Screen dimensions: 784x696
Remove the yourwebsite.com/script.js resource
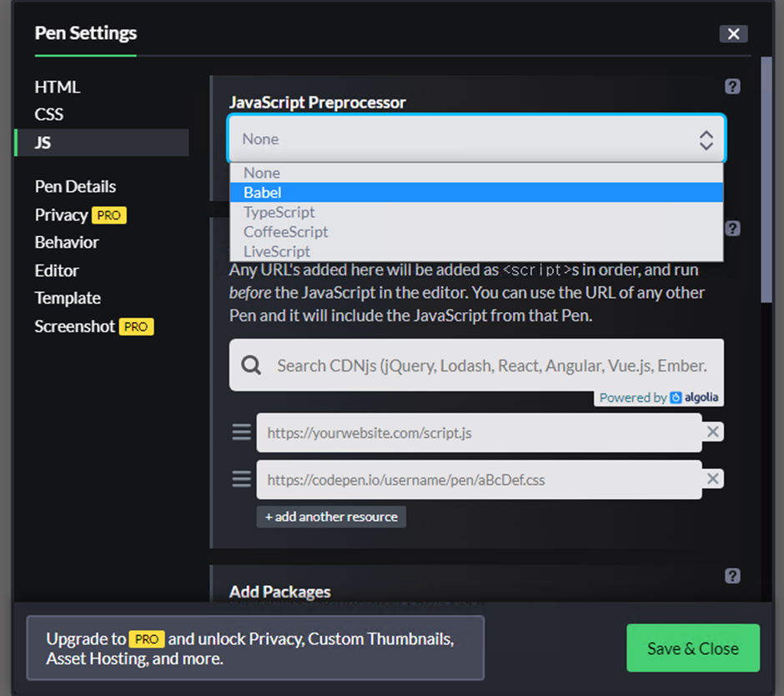pos(713,431)
